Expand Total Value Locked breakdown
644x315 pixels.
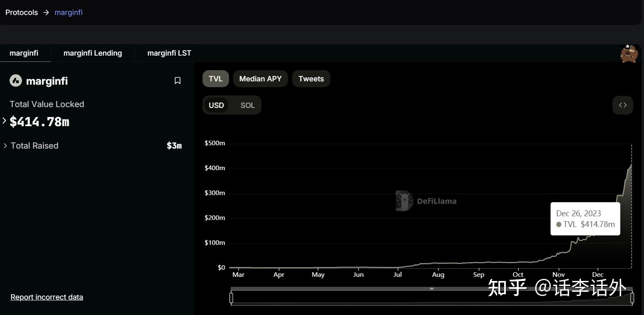coord(4,121)
